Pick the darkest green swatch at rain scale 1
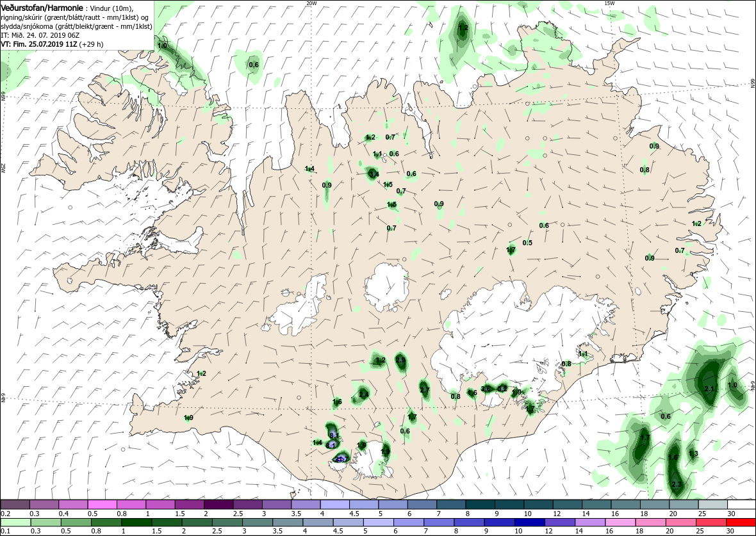Image resolution: width=756 pixels, height=536 pixels. (136, 523)
